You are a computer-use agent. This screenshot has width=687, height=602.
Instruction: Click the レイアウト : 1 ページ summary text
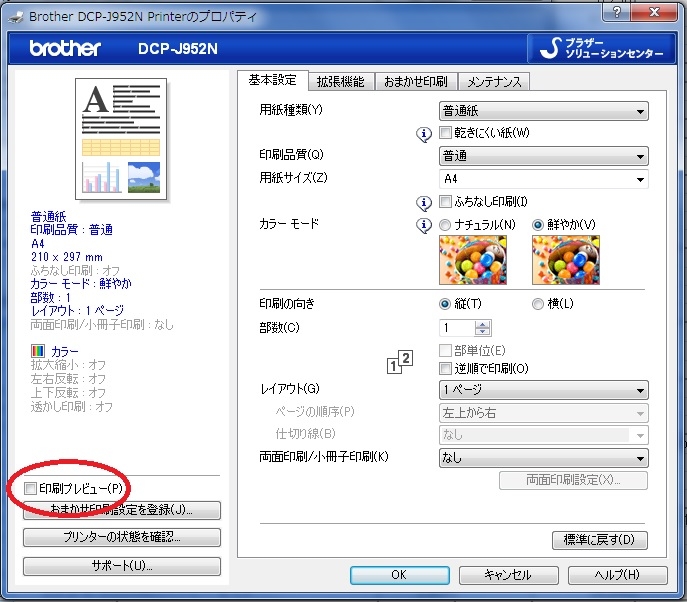click(77, 311)
